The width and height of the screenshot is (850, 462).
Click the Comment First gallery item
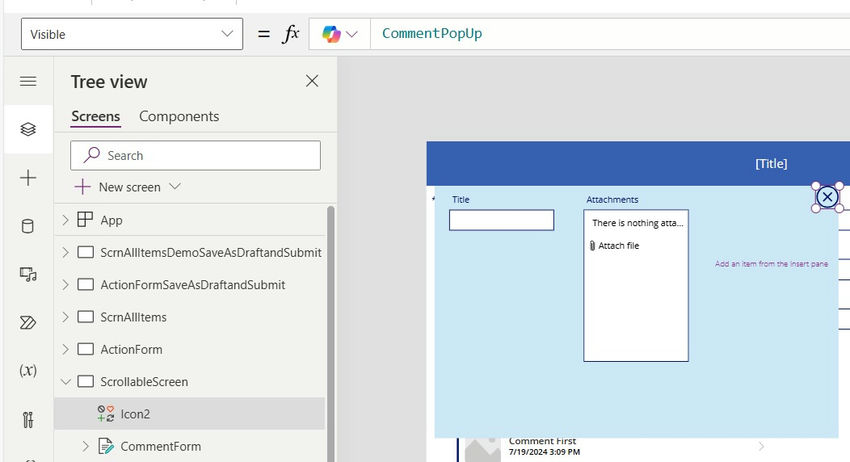point(542,441)
